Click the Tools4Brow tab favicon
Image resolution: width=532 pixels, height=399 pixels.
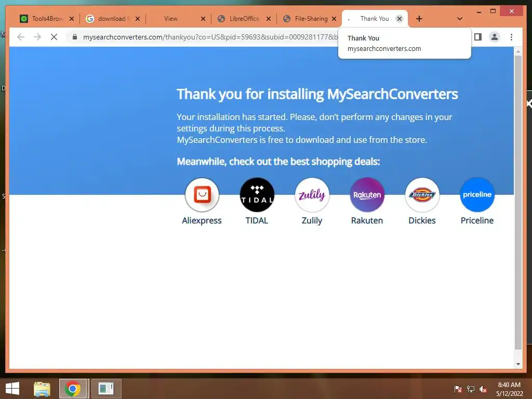tap(24, 19)
